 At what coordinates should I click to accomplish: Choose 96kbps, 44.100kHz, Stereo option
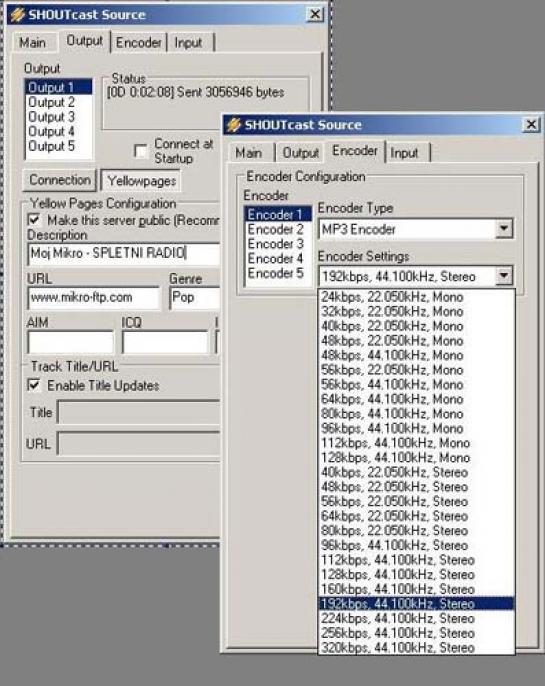point(416,545)
